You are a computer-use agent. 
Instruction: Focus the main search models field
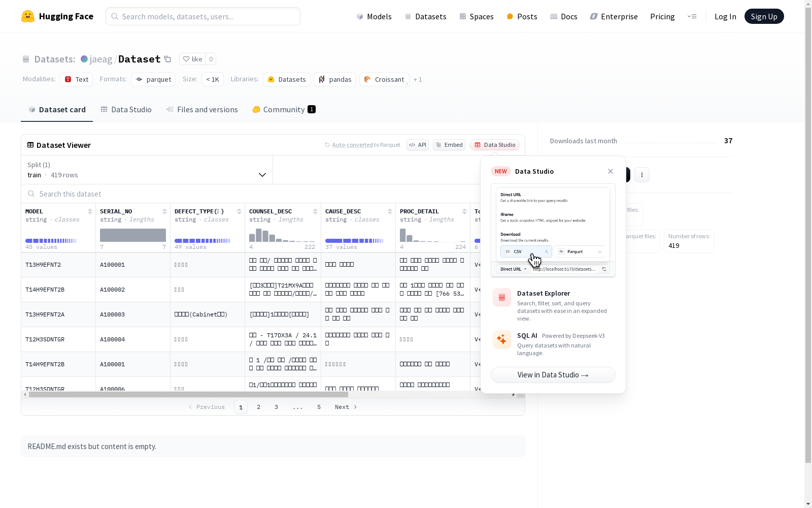(203, 16)
